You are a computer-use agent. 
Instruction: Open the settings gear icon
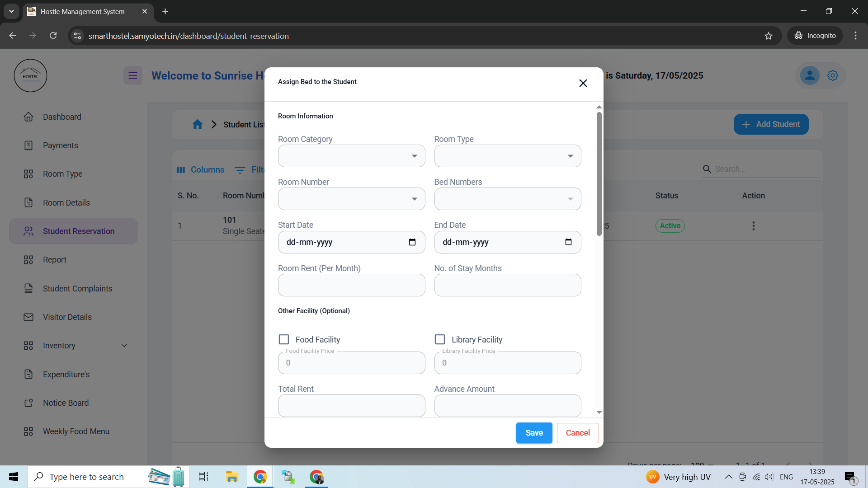tap(832, 75)
